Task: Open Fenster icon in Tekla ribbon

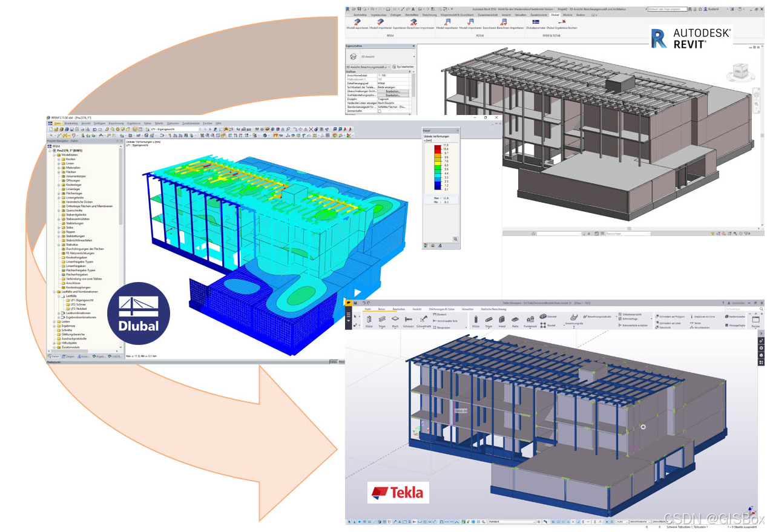Action: 755,321
